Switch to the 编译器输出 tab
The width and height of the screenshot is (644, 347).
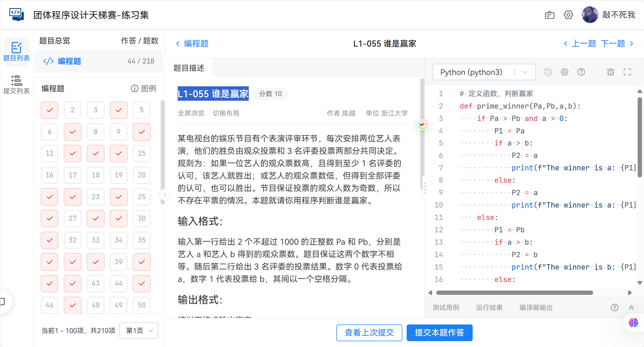pos(536,308)
